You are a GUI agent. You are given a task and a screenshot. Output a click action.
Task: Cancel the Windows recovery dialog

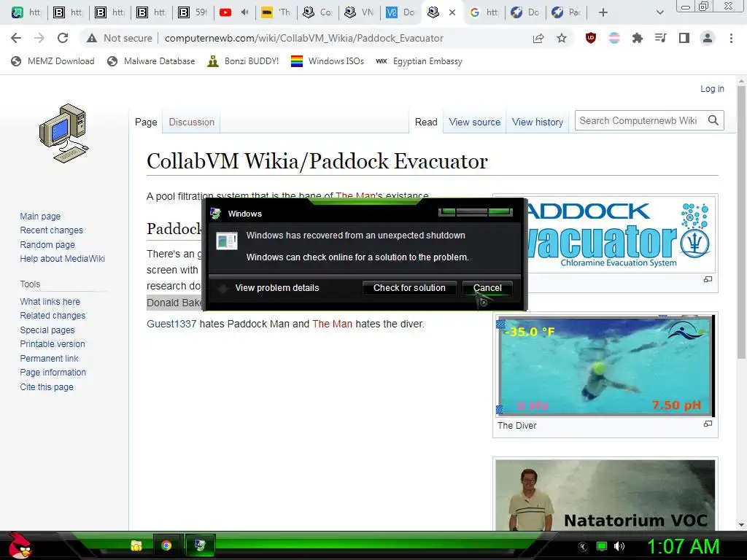click(487, 287)
